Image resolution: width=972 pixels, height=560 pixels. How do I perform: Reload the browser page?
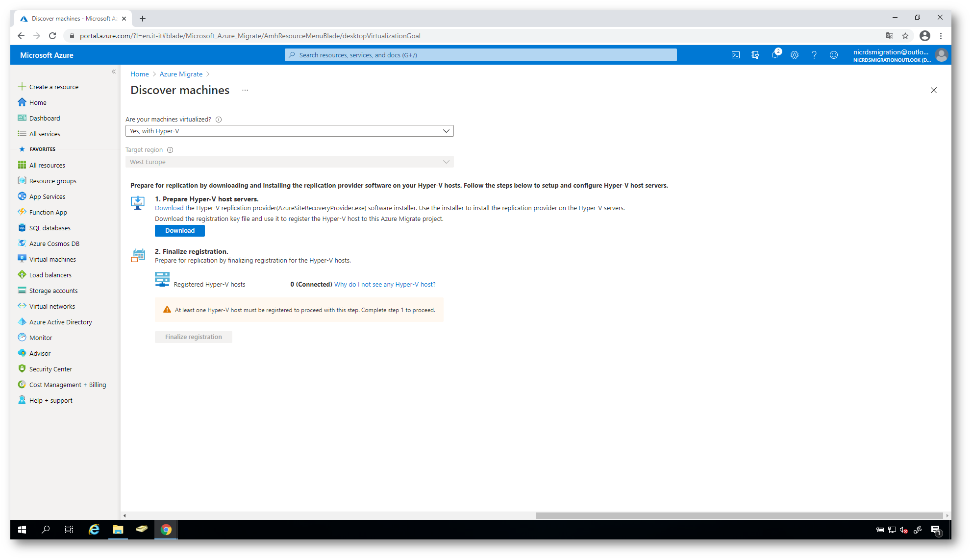tap(52, 36)
